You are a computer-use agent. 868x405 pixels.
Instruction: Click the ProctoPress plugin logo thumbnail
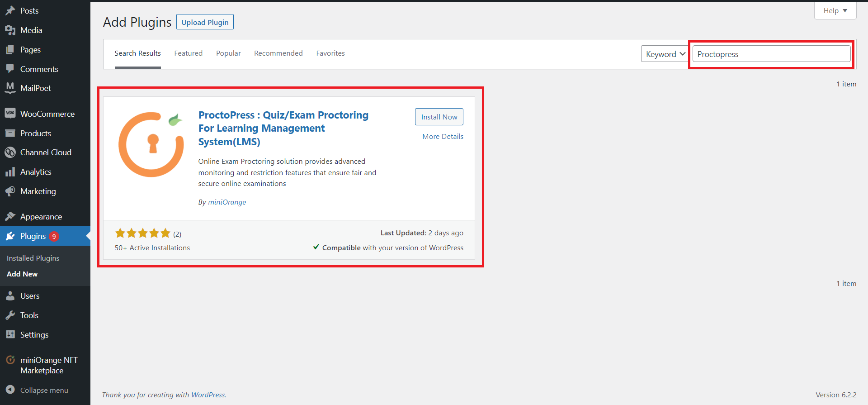coord(151,145)
